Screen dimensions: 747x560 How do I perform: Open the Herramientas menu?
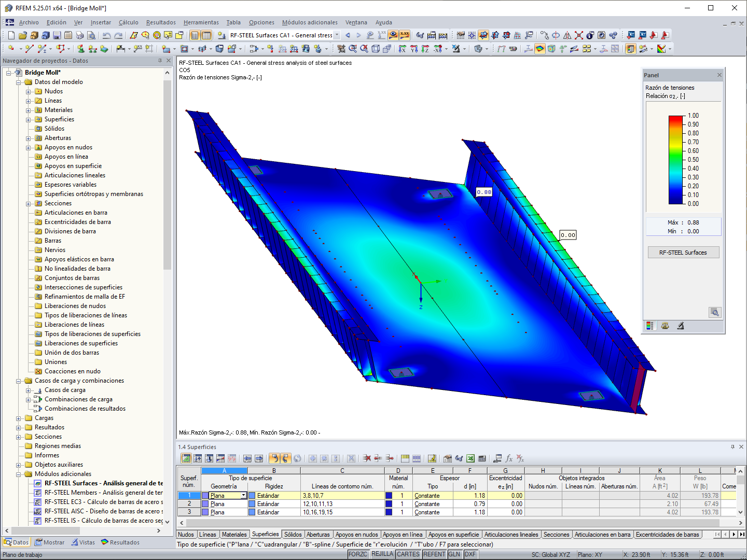[x=201, y=22]
